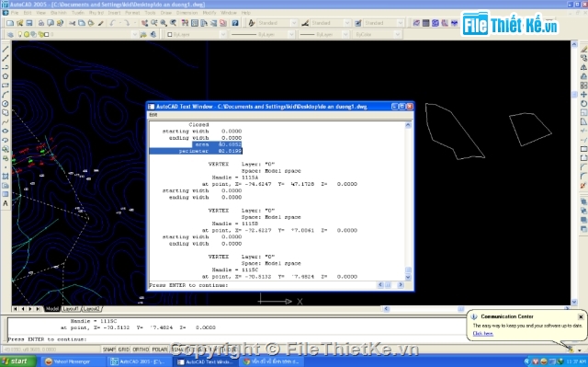
Task: Switch to the Layout1 tab
Action: (71, 309)
